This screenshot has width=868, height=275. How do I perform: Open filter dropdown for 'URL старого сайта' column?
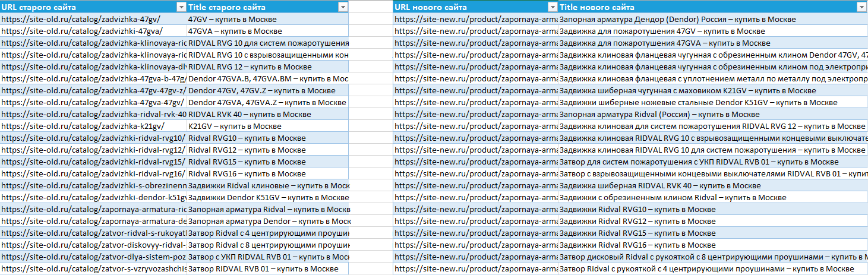pyautogui.click(x=181, y=7)
